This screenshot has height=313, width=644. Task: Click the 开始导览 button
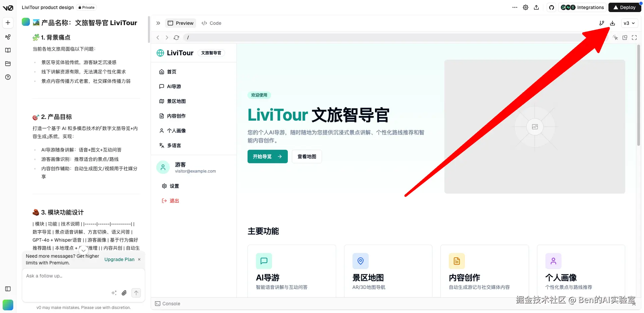pos(267,156)
